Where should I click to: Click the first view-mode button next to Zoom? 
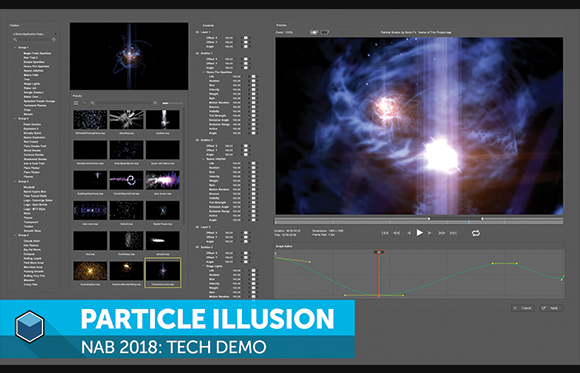click(x=314, y=33)
